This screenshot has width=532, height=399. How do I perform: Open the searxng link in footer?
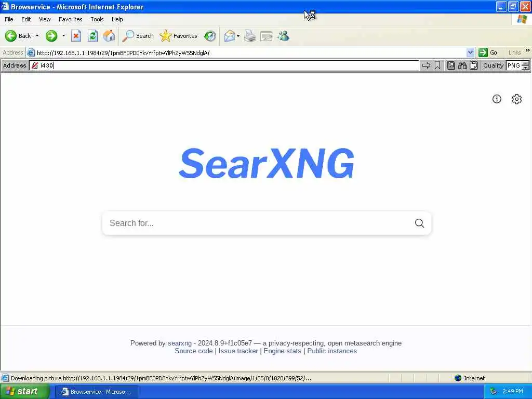pos(179,343)
